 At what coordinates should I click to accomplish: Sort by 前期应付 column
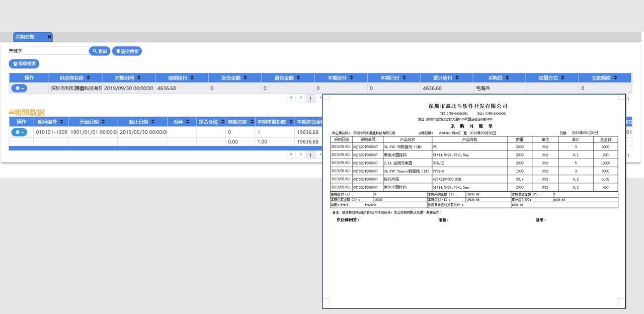point(181,78)
